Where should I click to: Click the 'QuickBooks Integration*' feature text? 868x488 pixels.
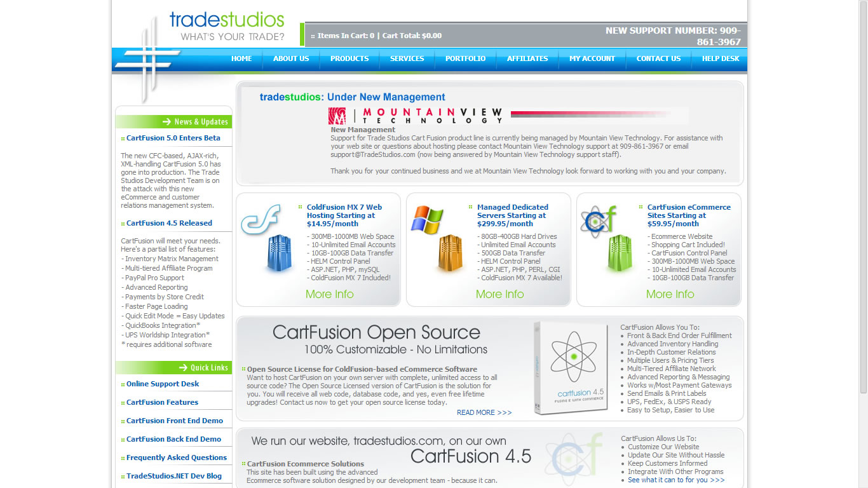(163, 325)
